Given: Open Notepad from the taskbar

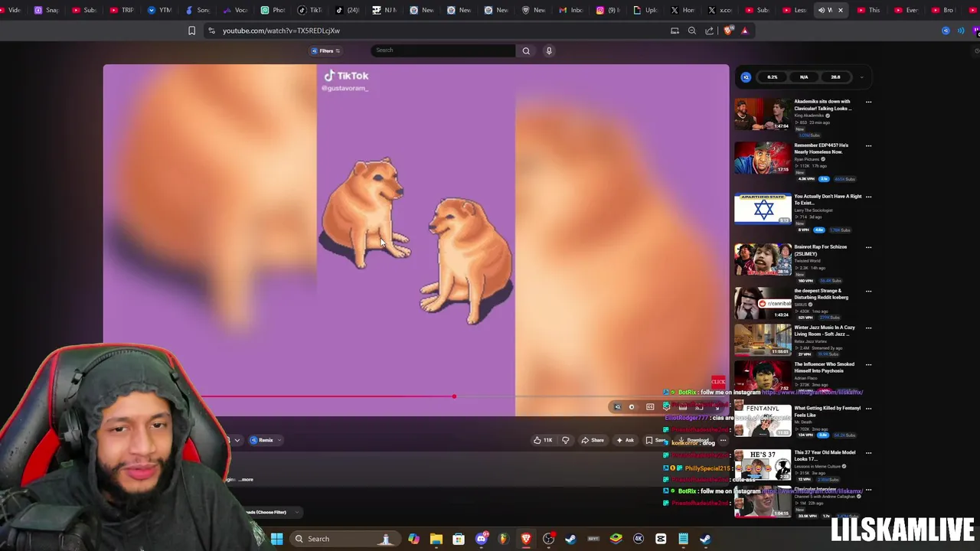Looking at the screenshot, I should pyautogui.click(x=683, y=539).
